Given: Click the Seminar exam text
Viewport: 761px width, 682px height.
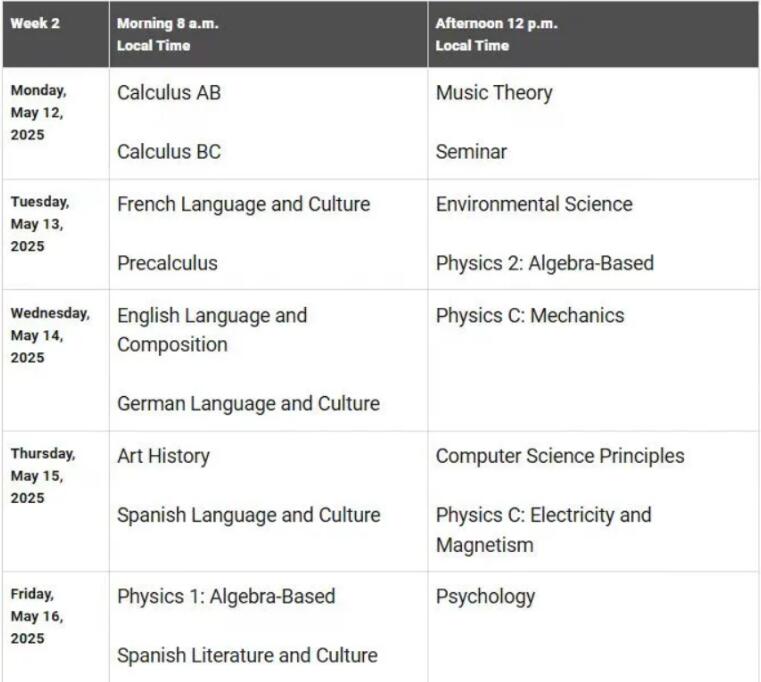Looking at the screenshot, I should coord(471,152).
